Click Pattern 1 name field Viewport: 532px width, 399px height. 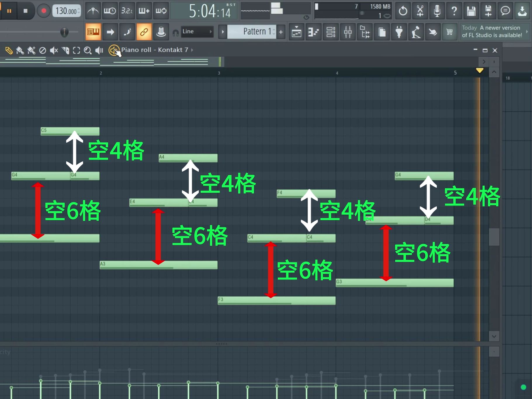click(x=251, y=32)
